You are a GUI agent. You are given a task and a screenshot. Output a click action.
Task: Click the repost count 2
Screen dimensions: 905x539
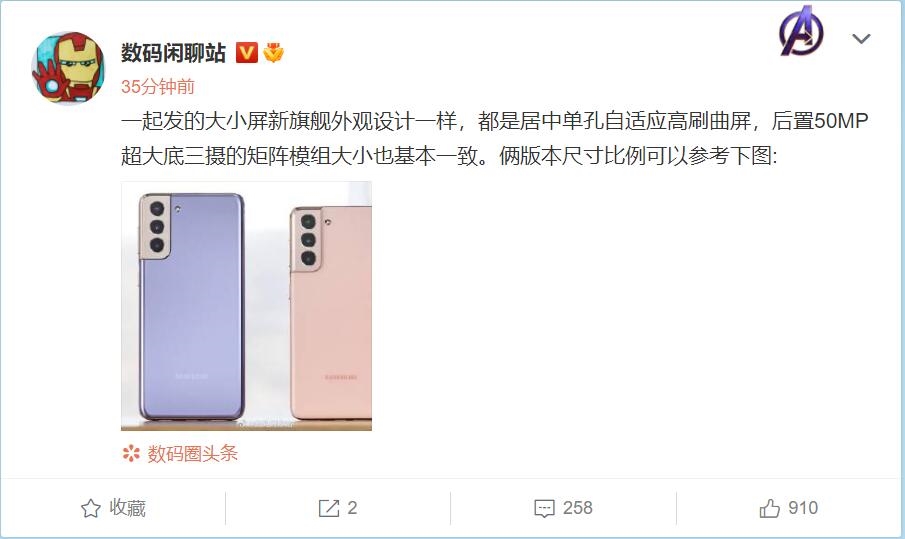pos(352,508)
